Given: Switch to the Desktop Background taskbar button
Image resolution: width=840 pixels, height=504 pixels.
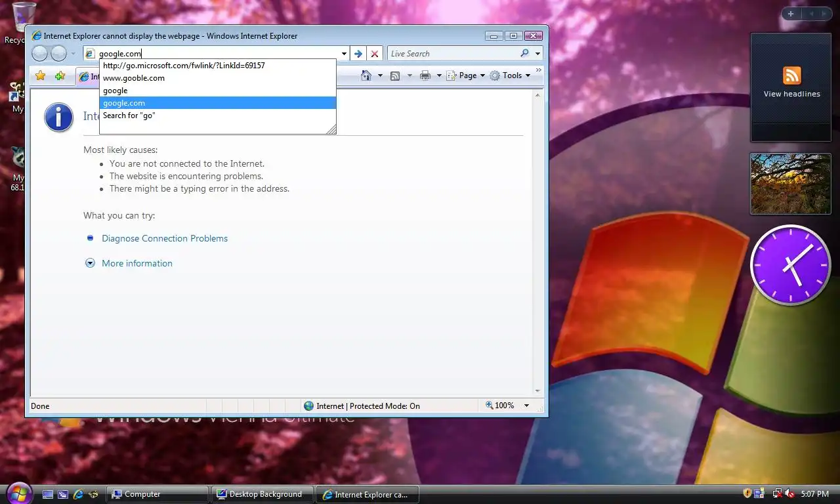Looking at the screenshot, I should point(262,494).
